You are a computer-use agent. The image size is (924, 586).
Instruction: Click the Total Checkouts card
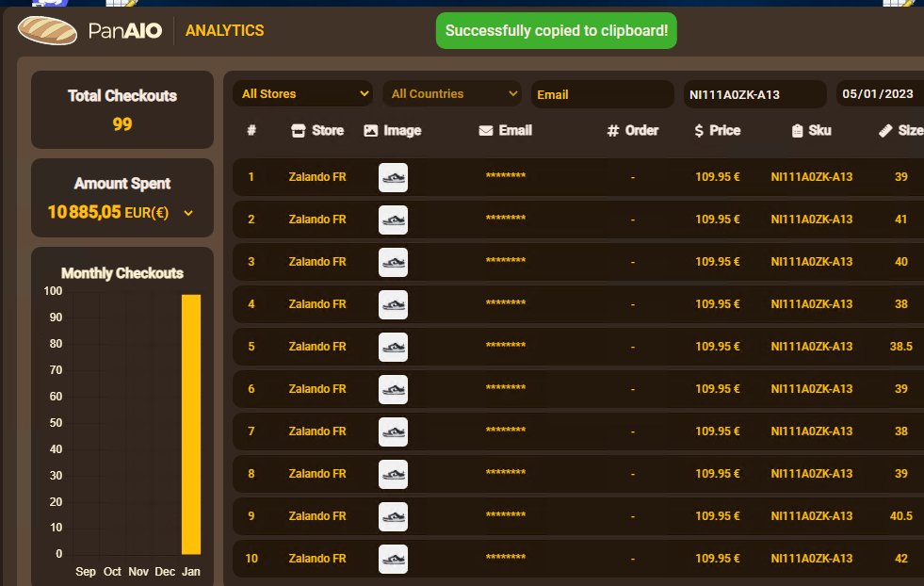point(122,109)
